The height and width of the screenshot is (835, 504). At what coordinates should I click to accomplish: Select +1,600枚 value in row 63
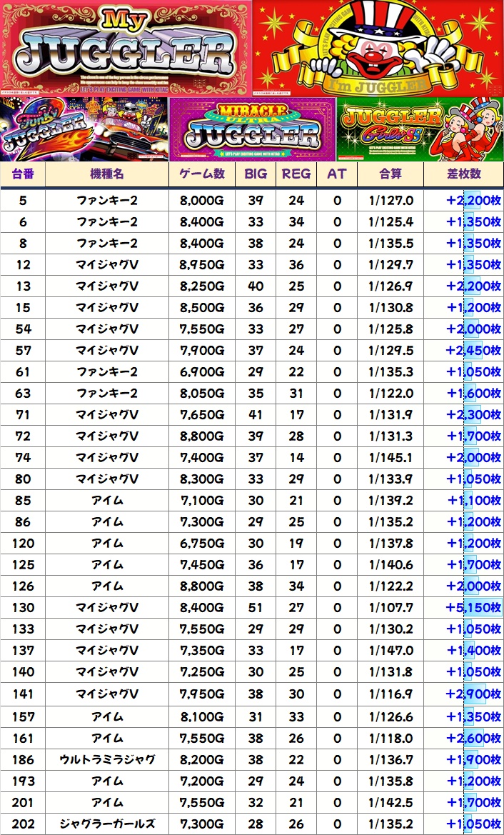463,394
